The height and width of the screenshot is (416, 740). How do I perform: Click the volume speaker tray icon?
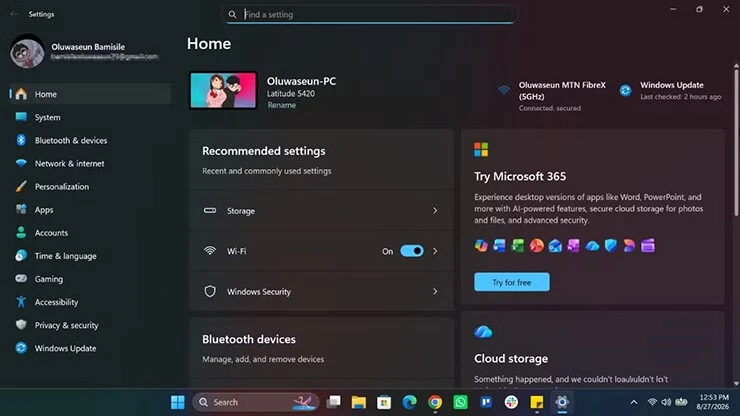tap(666, 402)
